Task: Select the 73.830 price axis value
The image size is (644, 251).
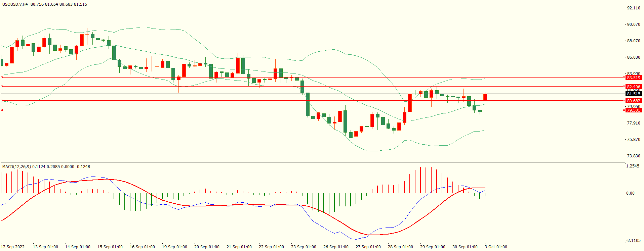Action: pyautogui.click(x=633, y=156)
